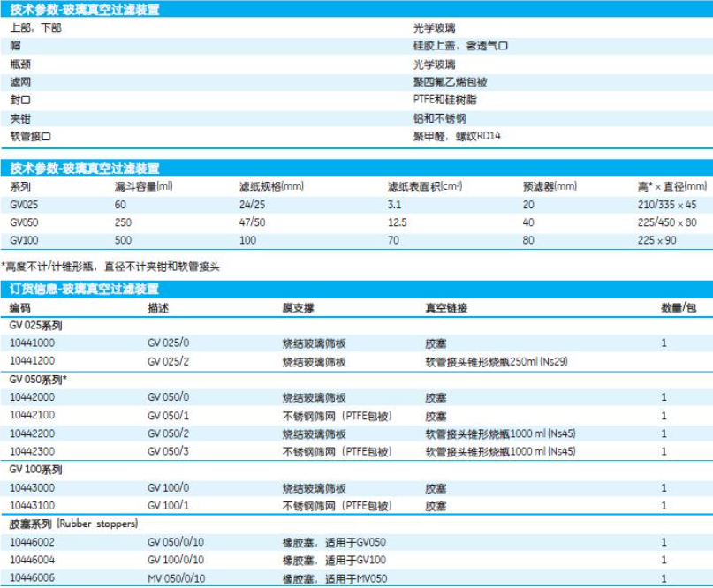The image size is (713, 588).
Task: Select order code 10442000
Action: (33, 397)
